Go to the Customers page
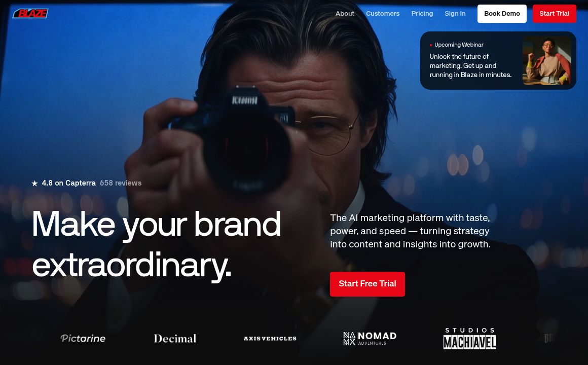Viewport: 588px width, 365px height. coord(383,14)
